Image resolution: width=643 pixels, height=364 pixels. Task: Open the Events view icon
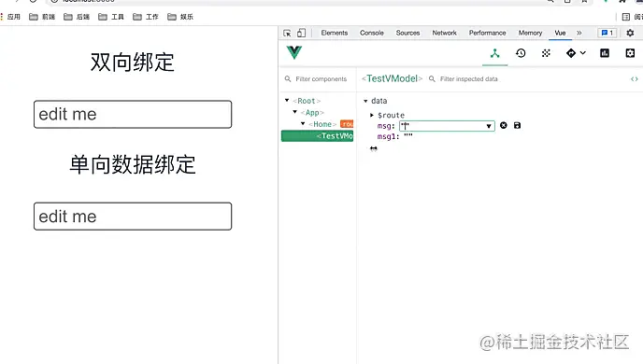pyautogui.click(x=546, y=53)
